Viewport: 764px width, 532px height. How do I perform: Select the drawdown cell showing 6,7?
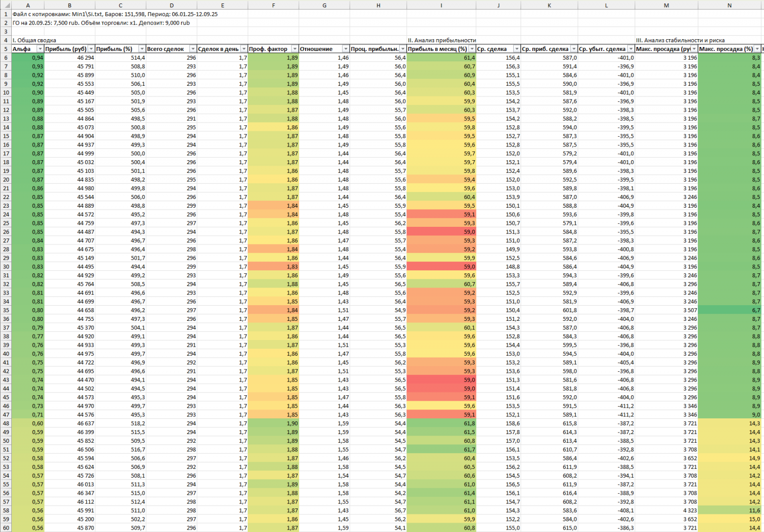[x=729, y=310]
